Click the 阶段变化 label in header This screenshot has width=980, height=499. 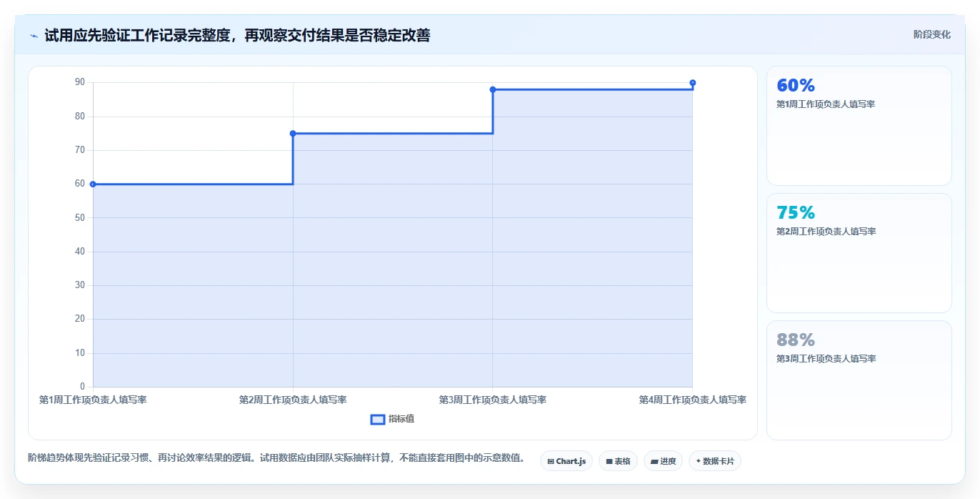click(931, 34)
